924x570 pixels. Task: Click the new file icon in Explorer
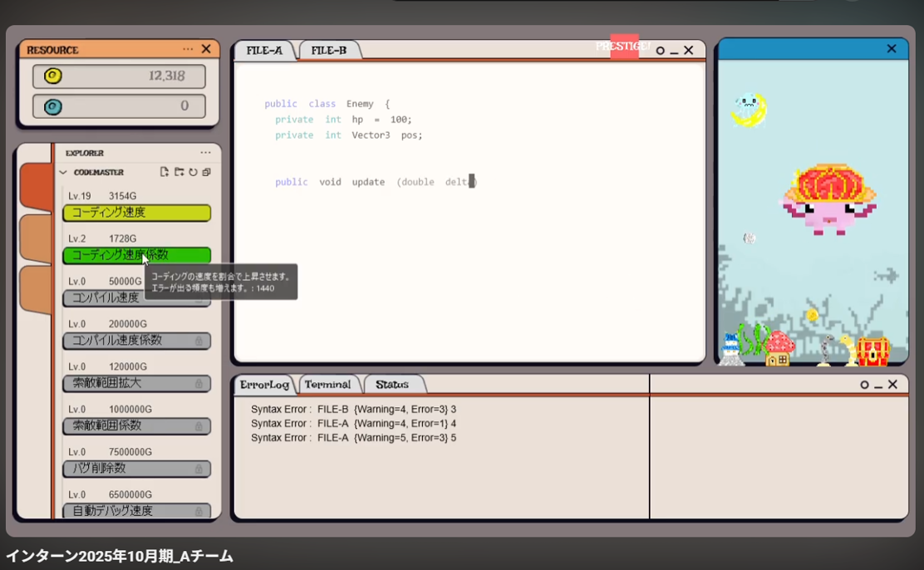tap(165, 172)
